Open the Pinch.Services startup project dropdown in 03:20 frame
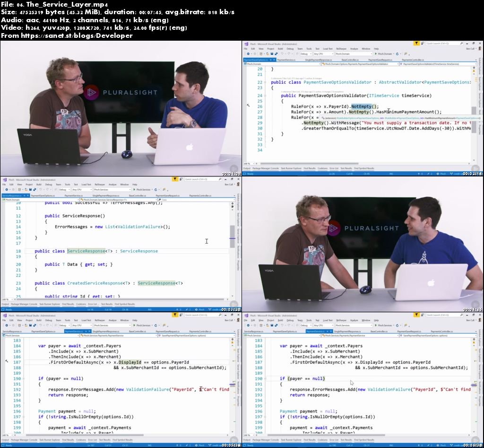484x448 pixels. point(112,189)
